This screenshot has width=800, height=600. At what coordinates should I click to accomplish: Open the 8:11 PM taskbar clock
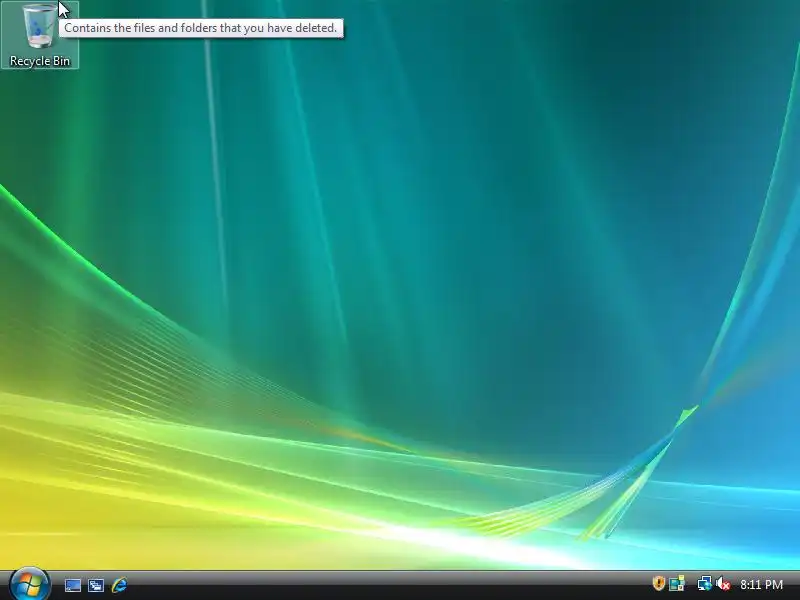coord(761,584)
